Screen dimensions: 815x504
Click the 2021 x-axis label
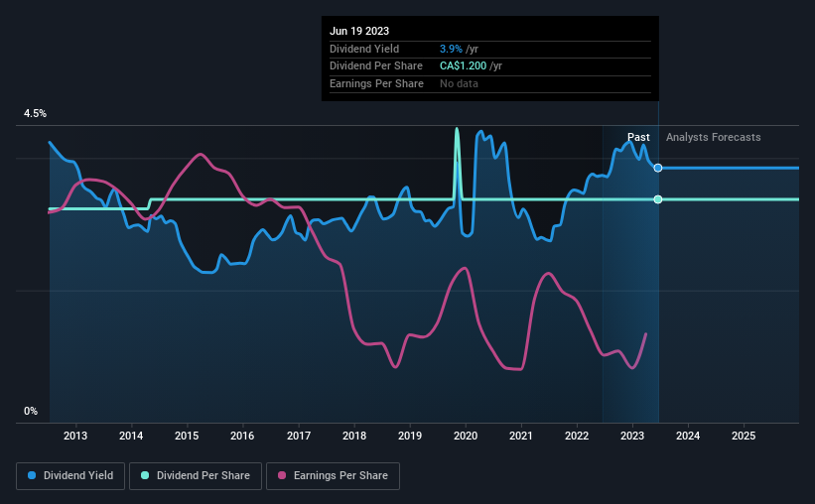coord(521,436)
